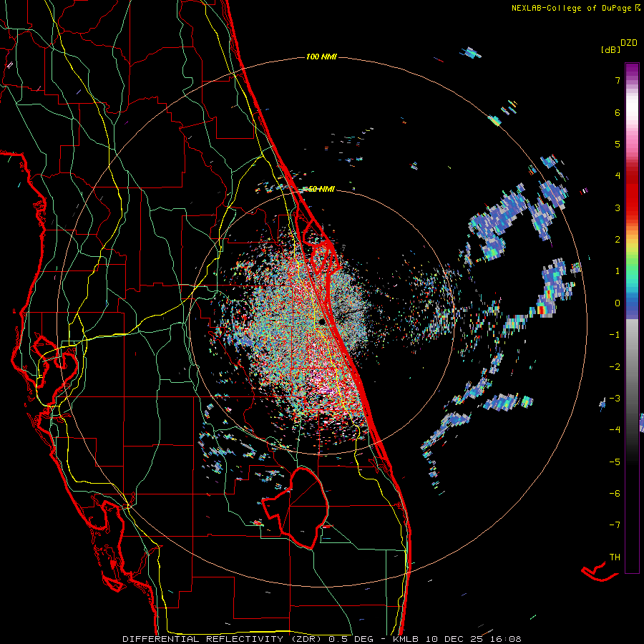Click the 2 dB tick label on the color scale
This screenshot has width=644, height=644.
click(618, 240)
